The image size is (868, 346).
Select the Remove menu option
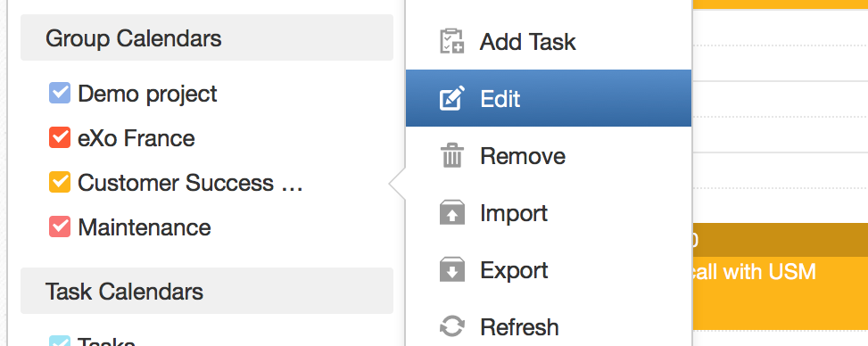coord(548,155)
